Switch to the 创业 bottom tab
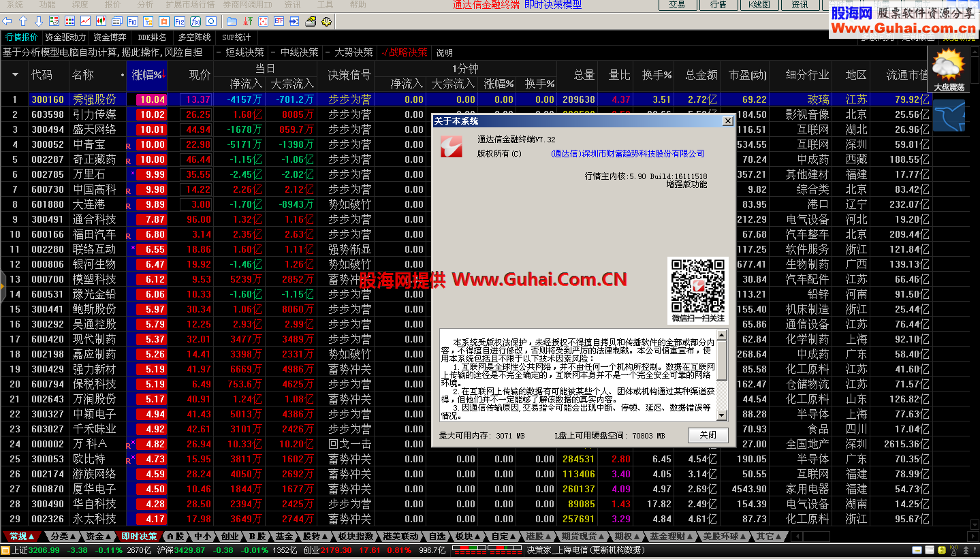Image resolution: width=980 pixels, height=559 pixels. pyautogui.click(x=230, y=537)
